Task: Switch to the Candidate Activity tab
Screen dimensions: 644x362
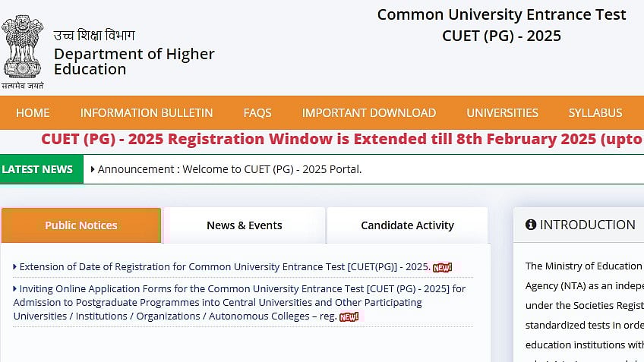Action: (x=407, y=225)
